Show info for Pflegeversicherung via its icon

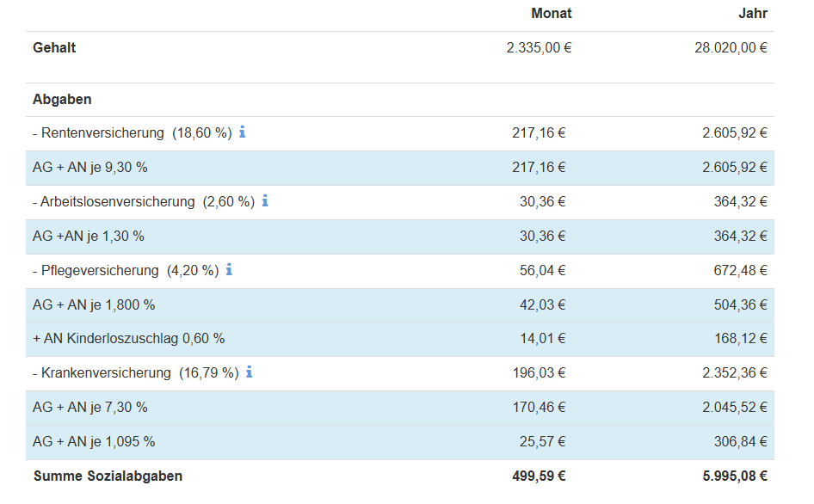[x=230, y=270]
